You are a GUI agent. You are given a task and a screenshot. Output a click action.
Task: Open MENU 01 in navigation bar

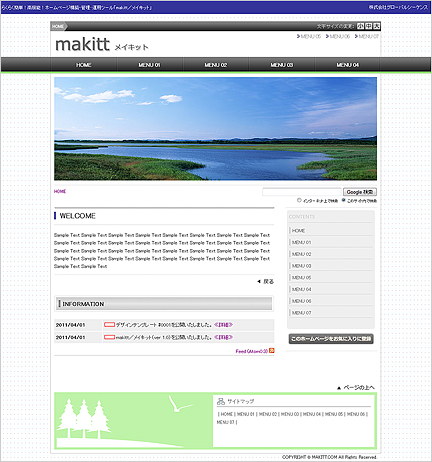tap(149, 65)
